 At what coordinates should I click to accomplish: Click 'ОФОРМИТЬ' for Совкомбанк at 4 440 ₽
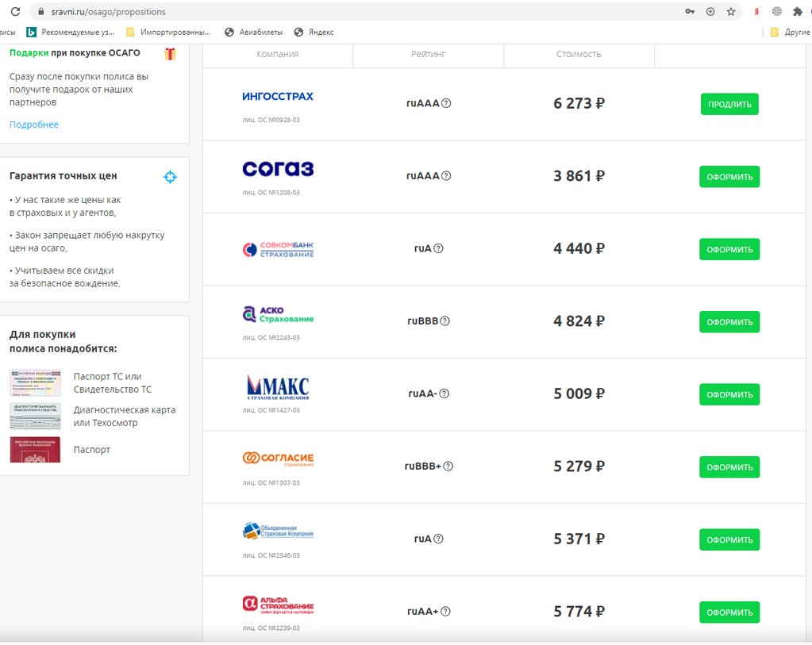[x=729, y=249]
